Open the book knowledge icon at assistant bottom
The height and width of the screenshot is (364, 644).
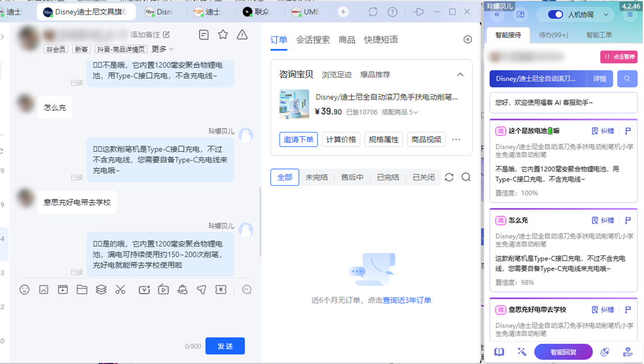(499, 352)
